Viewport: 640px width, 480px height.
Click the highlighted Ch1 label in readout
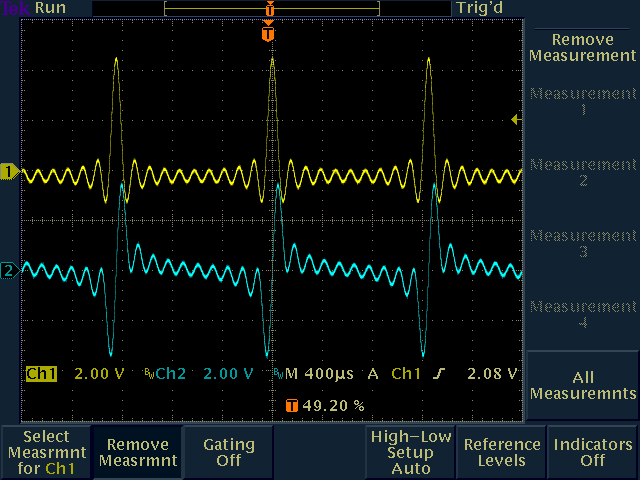pos(42,374)
